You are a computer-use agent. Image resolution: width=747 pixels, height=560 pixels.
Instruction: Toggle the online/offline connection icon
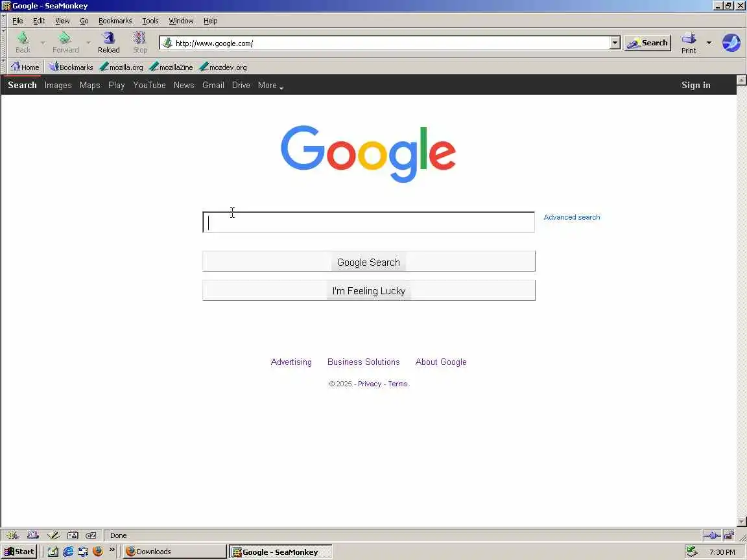(712, 536)
